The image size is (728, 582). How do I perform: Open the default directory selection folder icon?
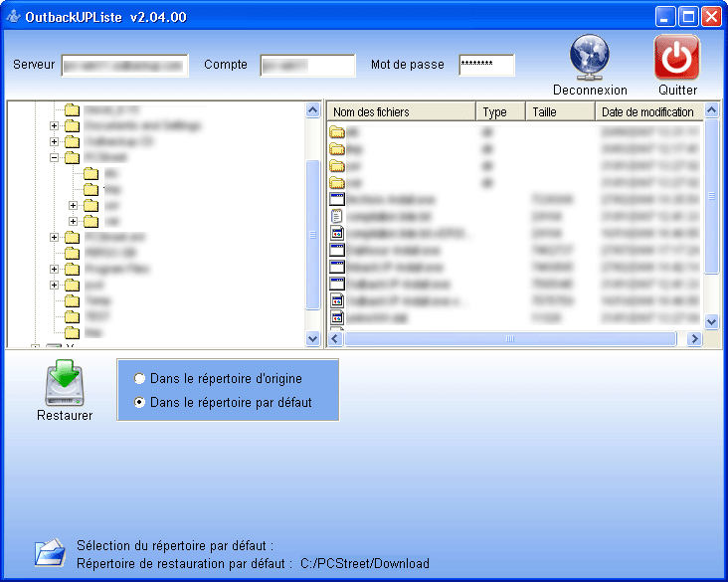tap(50, 552)
